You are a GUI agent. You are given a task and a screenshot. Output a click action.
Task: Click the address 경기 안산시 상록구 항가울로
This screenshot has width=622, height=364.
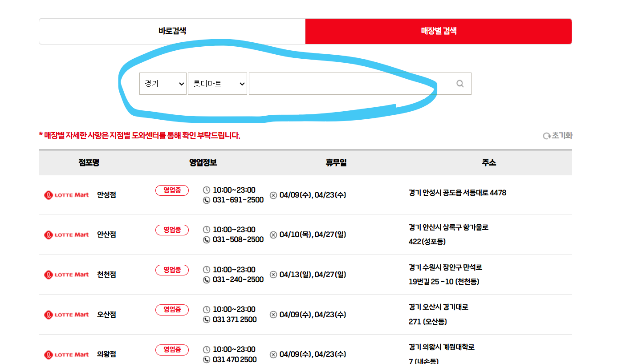click(448, 227)
